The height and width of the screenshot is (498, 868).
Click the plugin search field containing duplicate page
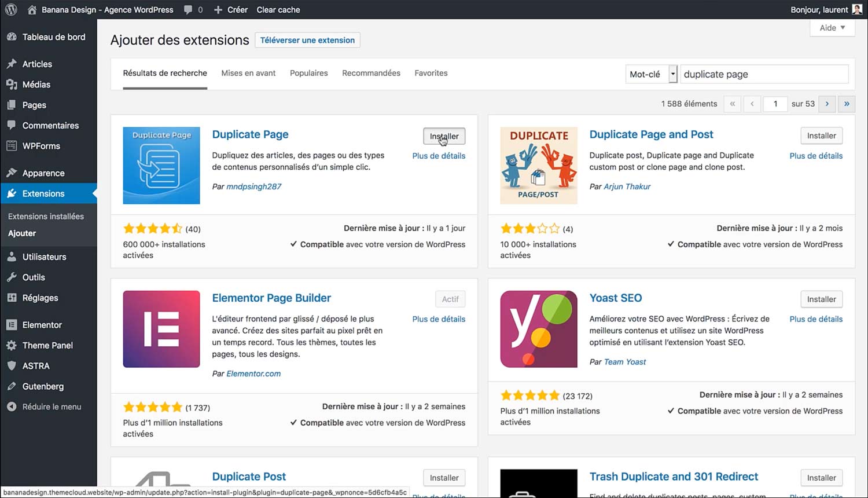[x=764, y=74]
